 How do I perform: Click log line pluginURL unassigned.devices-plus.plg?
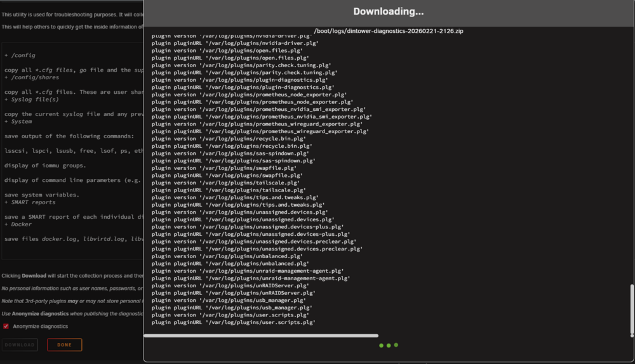coord(251,234)
